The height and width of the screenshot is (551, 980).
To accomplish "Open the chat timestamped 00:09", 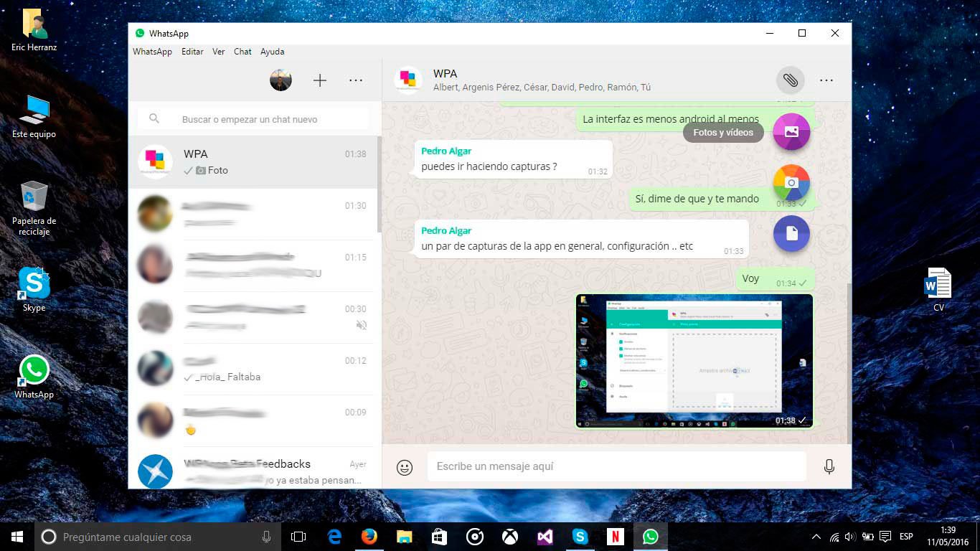I will point(253,420).
